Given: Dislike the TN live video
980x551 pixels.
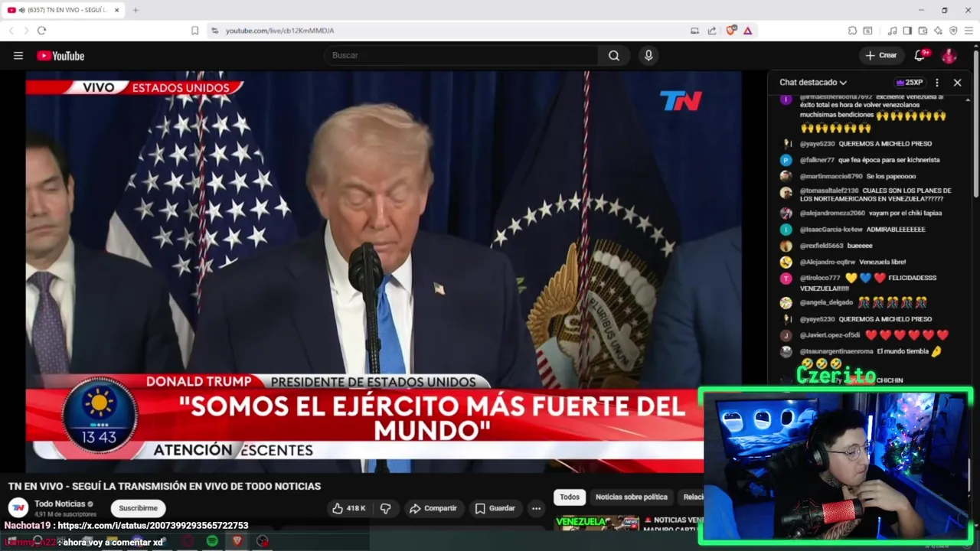Looking at the screenshot, I should (x=386, y=508).
